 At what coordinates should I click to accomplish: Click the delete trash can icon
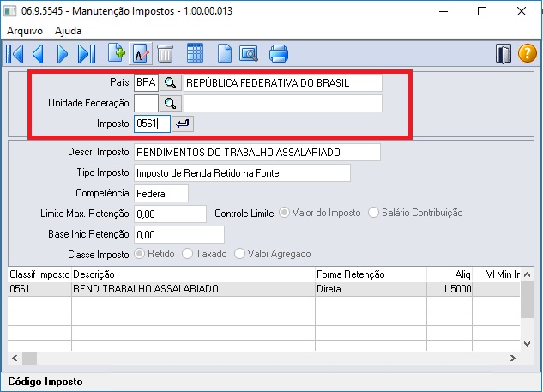pos(165,54)
